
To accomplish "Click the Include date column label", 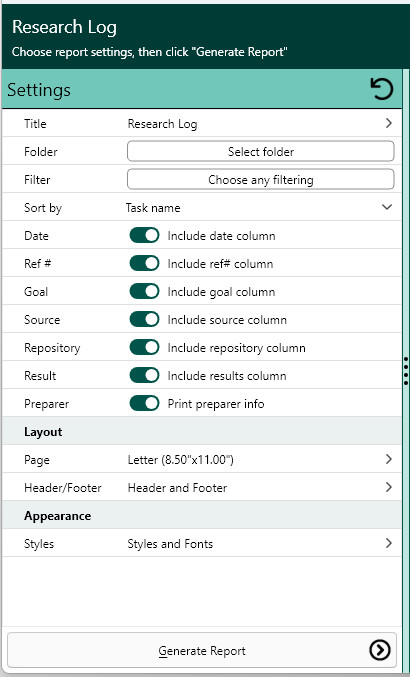I will (221, 236).
